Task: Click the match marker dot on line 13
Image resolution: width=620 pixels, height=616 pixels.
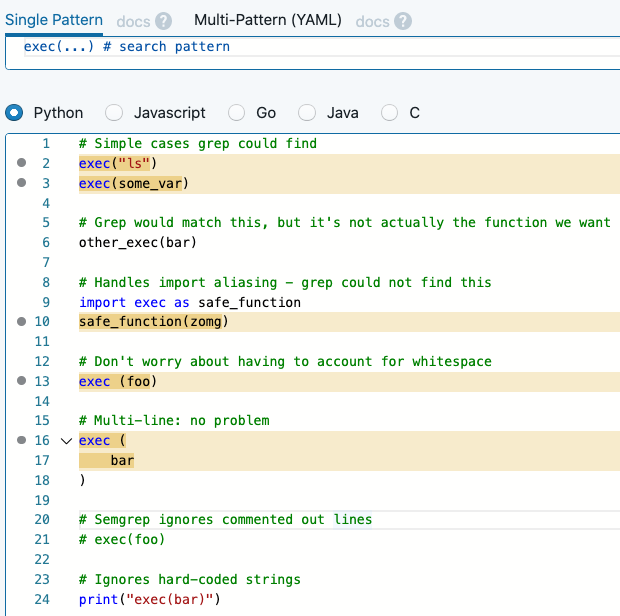Action: pos(22,381)
